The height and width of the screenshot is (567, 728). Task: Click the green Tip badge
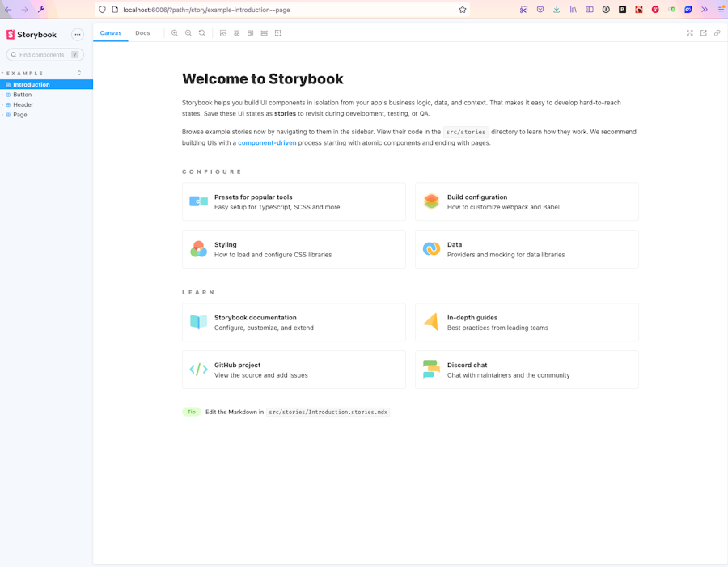[191, 412]
